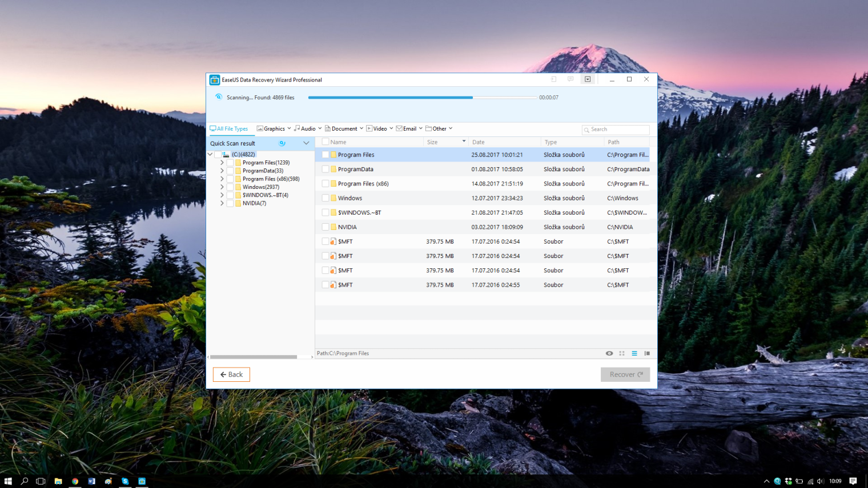This screenshot has width=868, height=488.
Task: Check the Windows(2937) checkbox in tree
Action: 230,187
